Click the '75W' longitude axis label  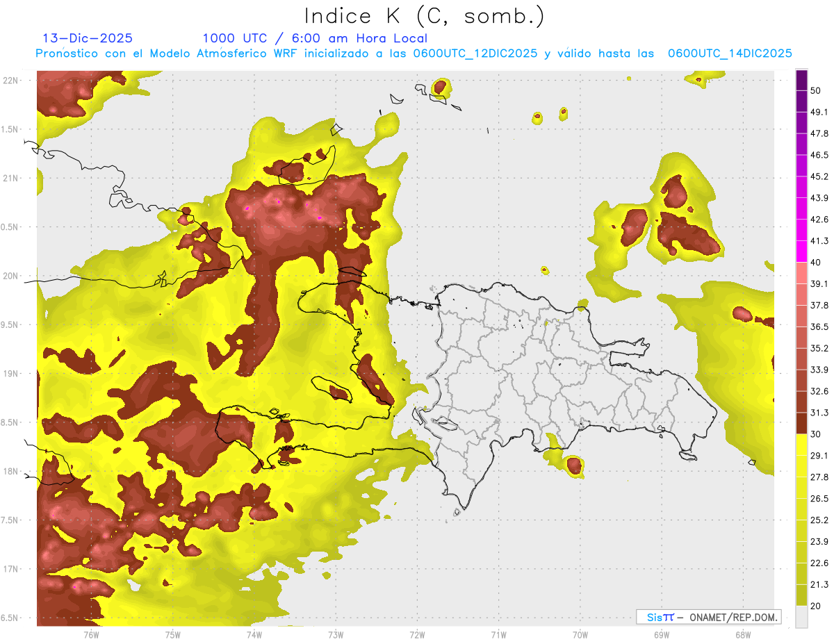[173, 634]
